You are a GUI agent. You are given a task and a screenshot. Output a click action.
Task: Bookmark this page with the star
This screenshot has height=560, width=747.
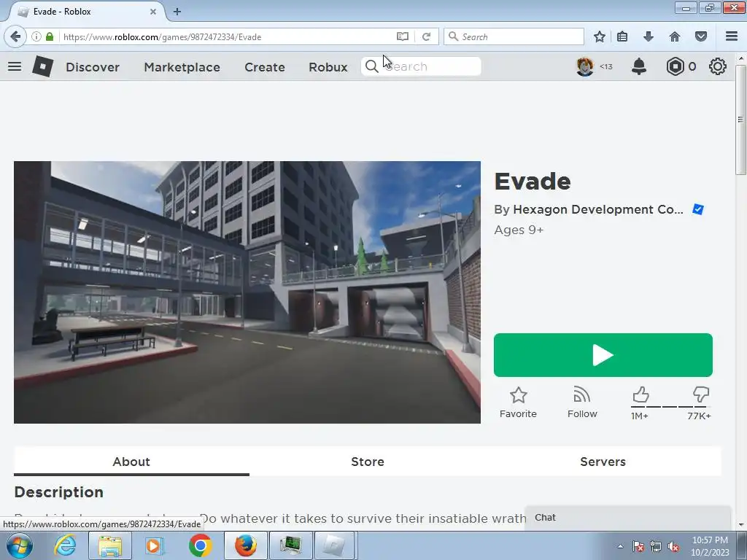600,36
